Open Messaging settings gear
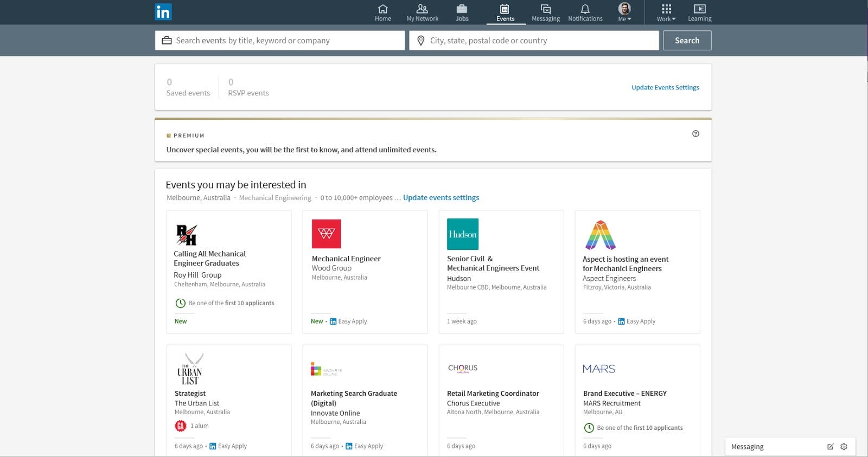This screenshot has width=868, height=457. pyautogui.click(x=844, y=447)
